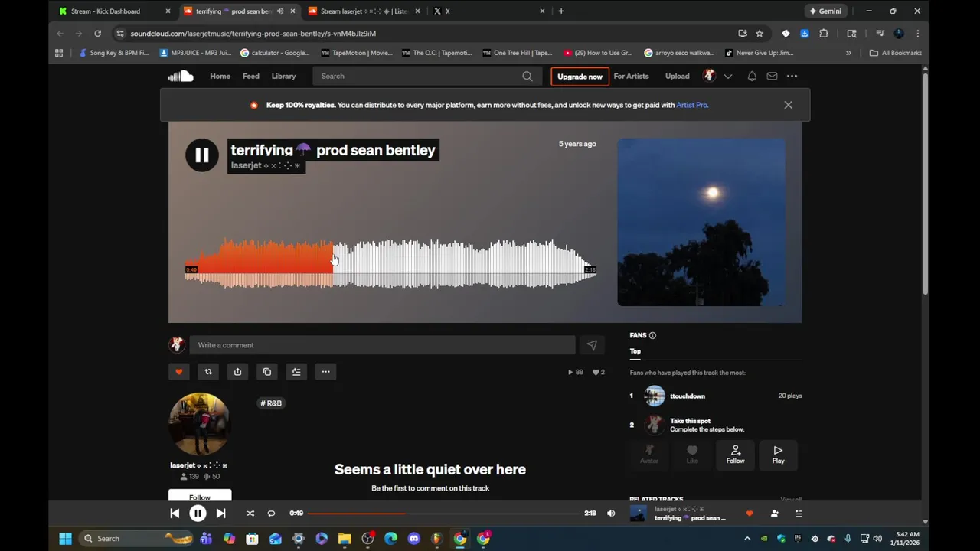Unlike the track via the orange heart button

tap(179, 372)
